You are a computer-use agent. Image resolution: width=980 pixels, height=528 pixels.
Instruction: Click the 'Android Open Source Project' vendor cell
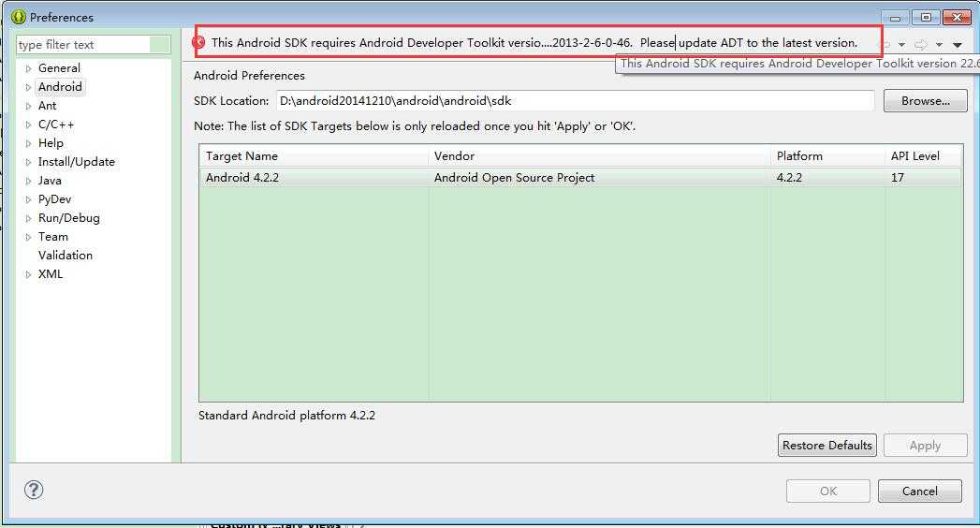515,178
